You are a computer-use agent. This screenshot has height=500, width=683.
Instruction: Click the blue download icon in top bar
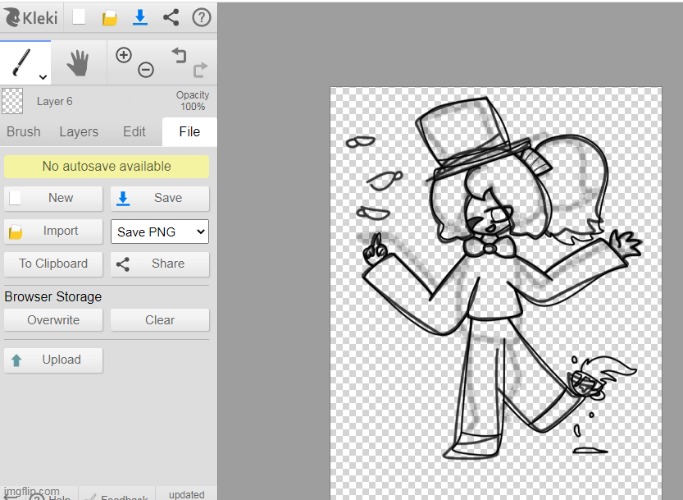point(140,17)
